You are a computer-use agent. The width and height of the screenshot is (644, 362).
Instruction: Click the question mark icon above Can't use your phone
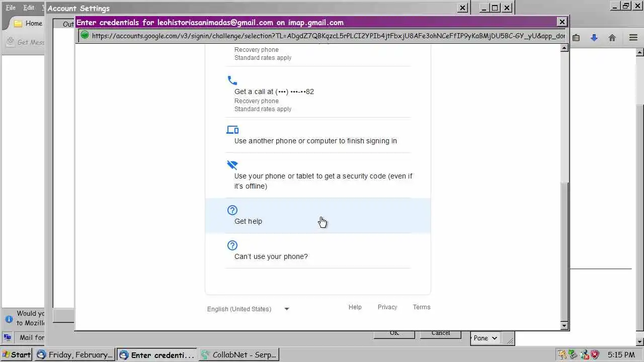[x=232, y=245]
